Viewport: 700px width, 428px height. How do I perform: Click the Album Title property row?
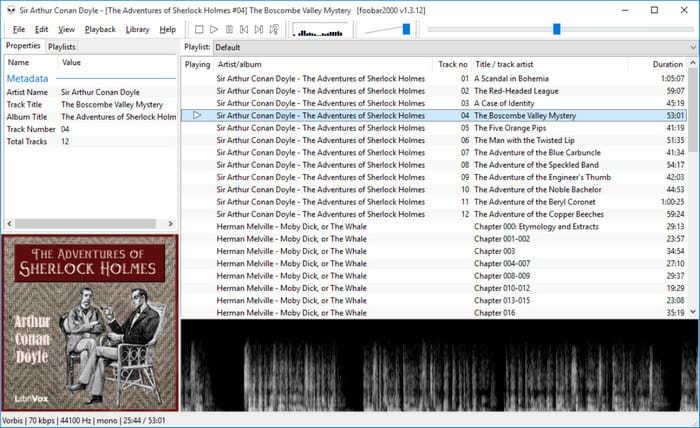[x=91, y=117]
